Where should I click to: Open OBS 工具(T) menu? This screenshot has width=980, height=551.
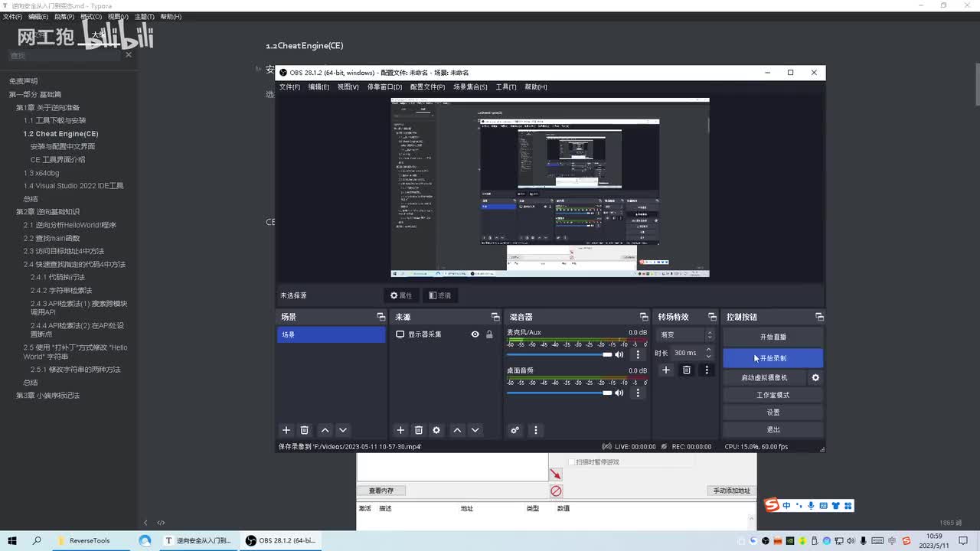(505, 87)
